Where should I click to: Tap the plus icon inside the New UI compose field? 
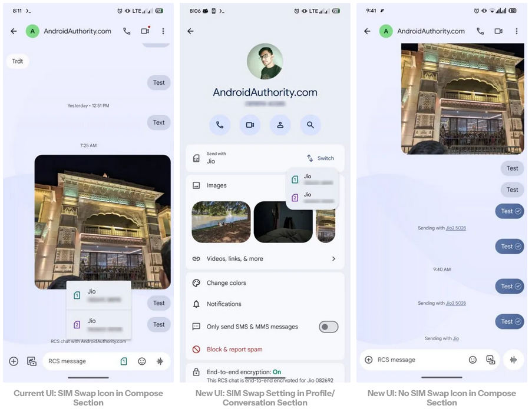pos(369,360)
